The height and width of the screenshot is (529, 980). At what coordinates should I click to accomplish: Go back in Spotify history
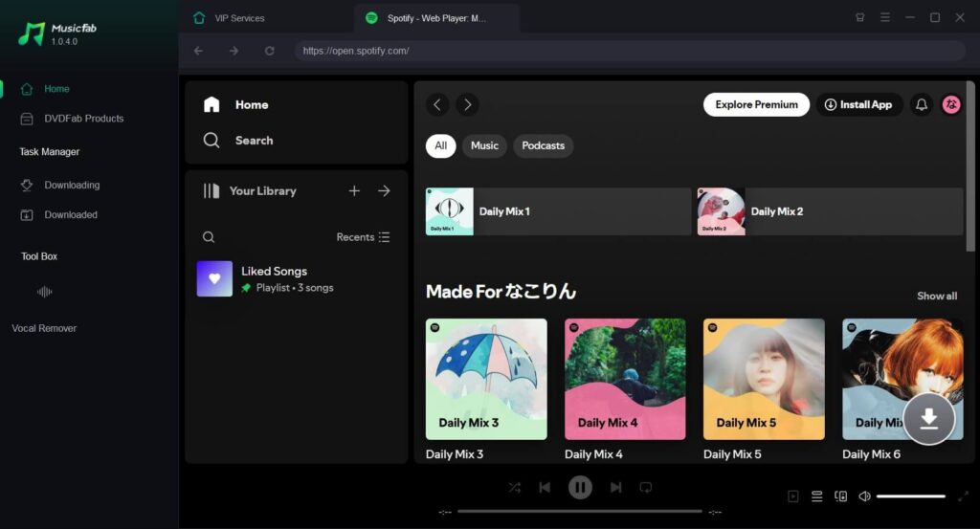point(437,104)
